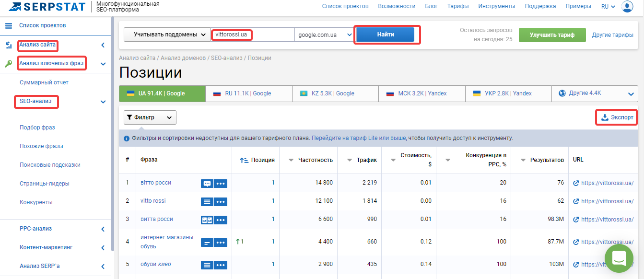Open Блог in the top navigation
This screenshot has height=279, width=644.
431,7
